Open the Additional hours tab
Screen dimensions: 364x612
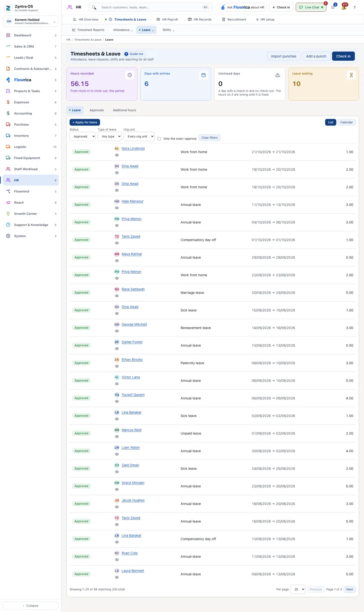click(x=124, y=110)
